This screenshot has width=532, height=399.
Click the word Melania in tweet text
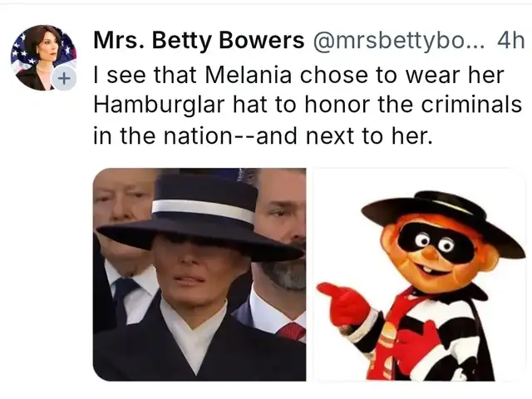pos(248,75)
